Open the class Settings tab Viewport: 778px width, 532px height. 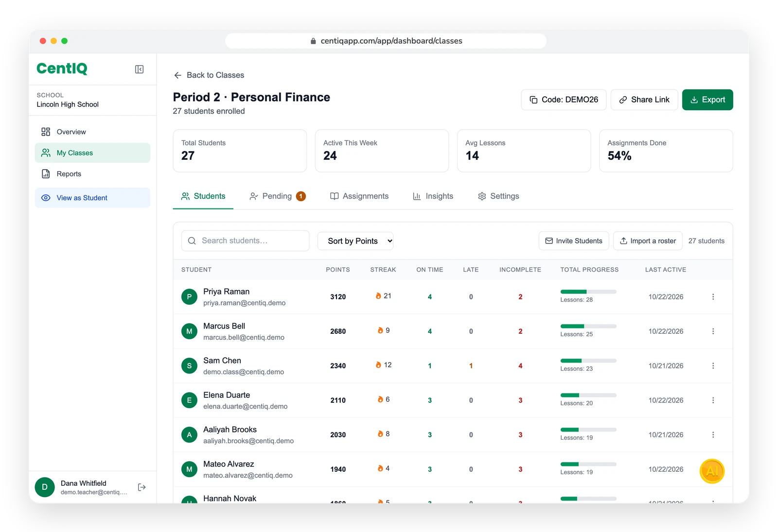[x=498, y=196]
